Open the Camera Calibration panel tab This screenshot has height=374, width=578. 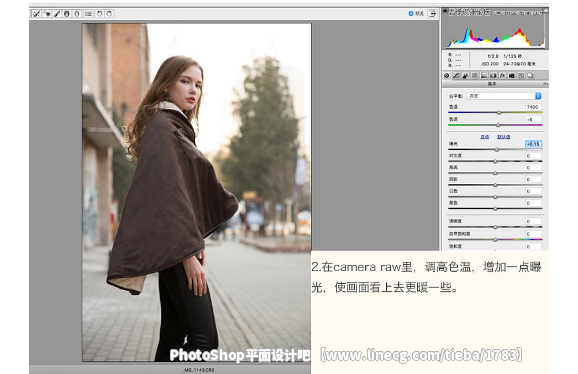coord(512,76)
